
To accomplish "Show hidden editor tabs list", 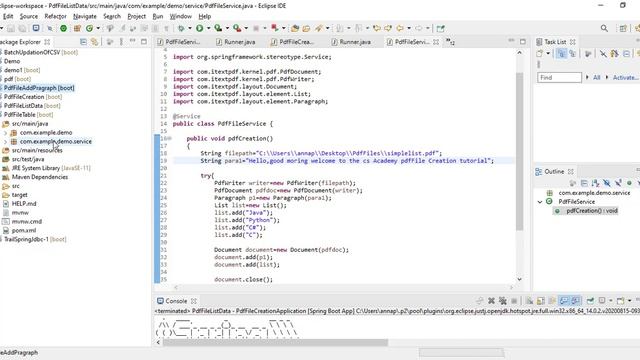I will pos(450,42).
